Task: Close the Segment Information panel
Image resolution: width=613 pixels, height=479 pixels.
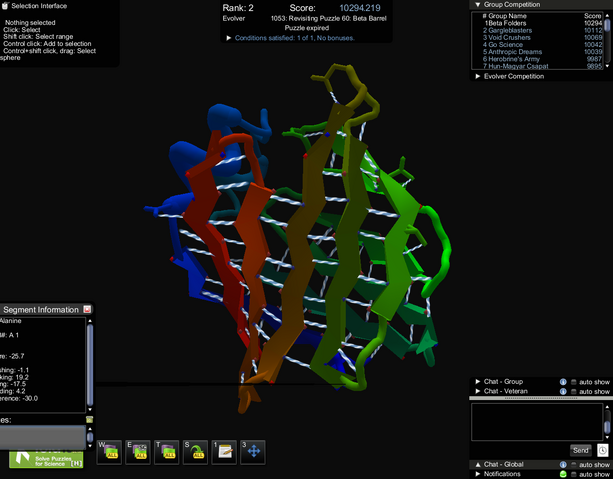Action: click(87, 309)
